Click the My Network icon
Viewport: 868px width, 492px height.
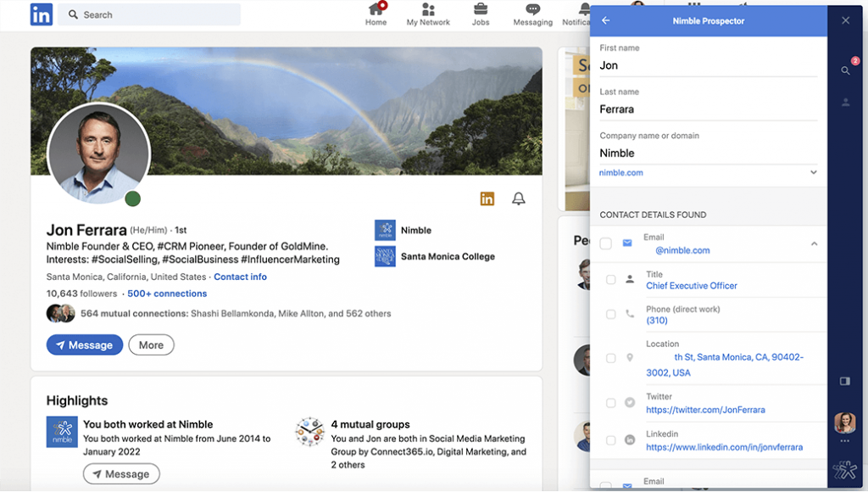pos(428,14)
